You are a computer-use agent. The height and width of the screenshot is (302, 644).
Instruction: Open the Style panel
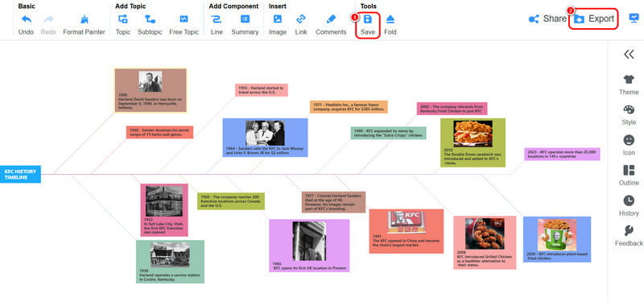[629, 115]
